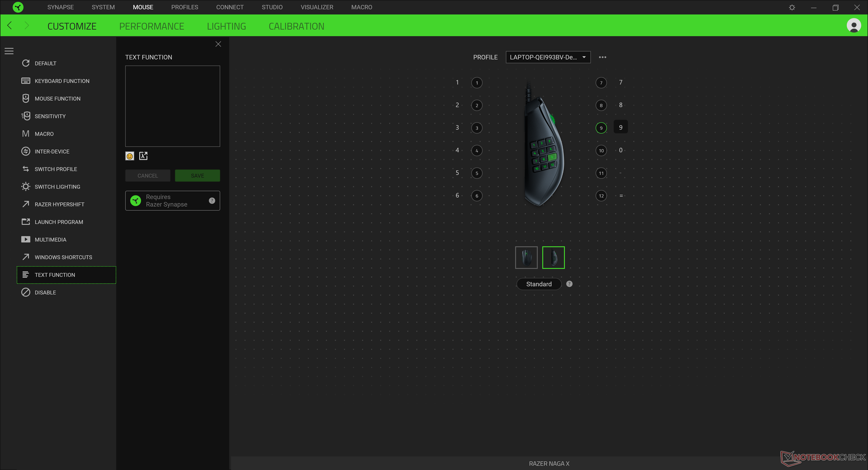
Task: Select mouse button 8 circle
Action: [601, 105]
